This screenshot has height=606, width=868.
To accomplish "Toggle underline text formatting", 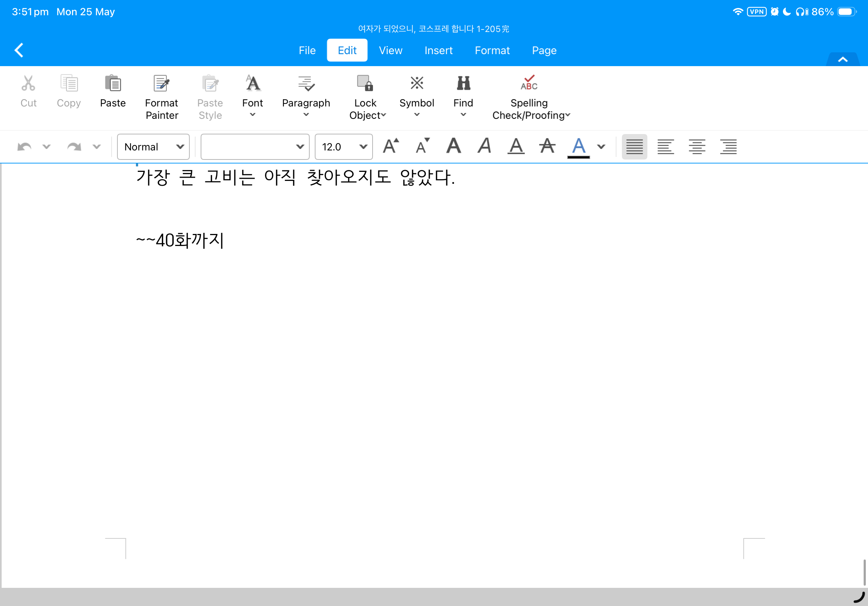I will 516,146.
